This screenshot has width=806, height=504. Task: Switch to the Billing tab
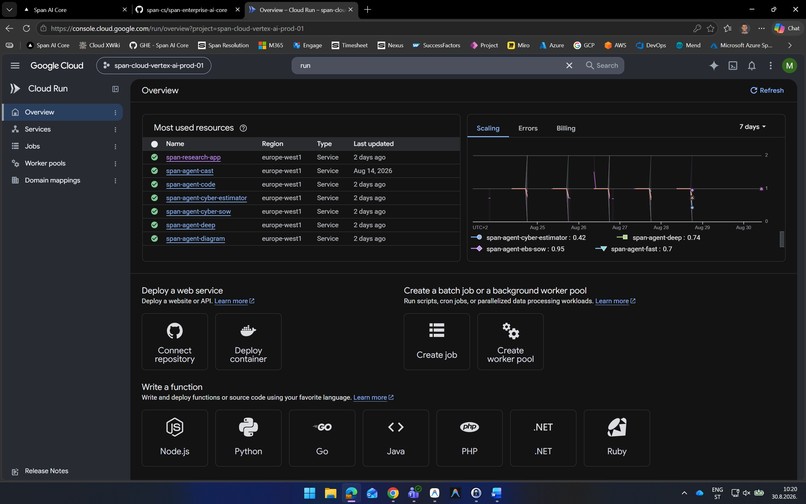tap(565, 128)
